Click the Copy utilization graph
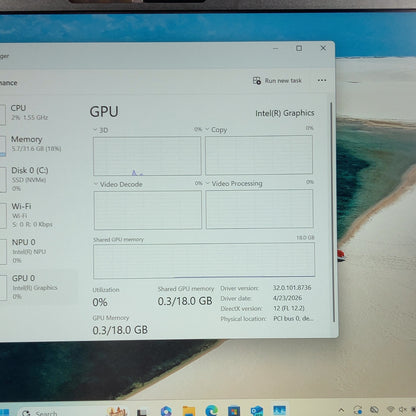This screenshot has height=416, width=416. [259, 155]
